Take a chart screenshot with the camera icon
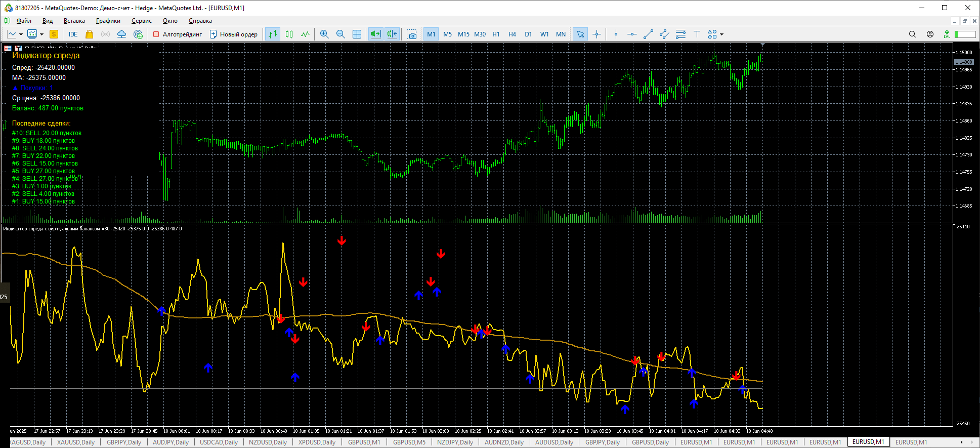Viewport: 980px width, 448px height. coord(412,34)
